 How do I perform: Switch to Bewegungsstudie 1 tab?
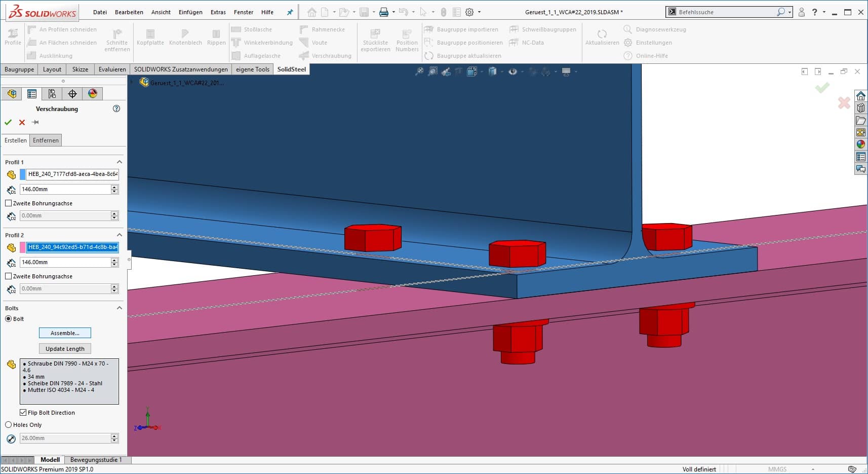(96, 460)
